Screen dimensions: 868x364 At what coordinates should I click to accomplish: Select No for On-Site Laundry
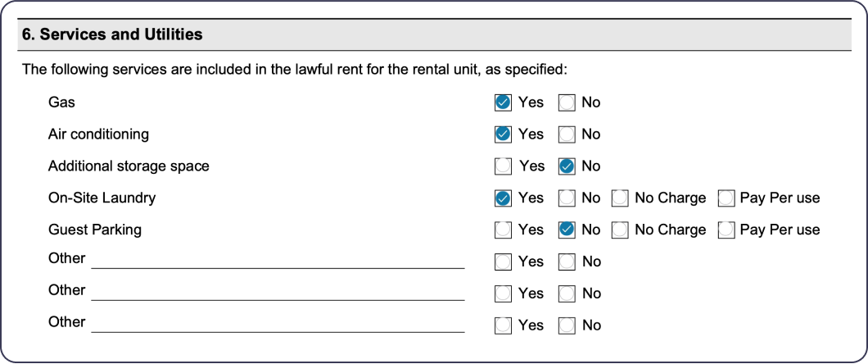click(x=567, y=198)
